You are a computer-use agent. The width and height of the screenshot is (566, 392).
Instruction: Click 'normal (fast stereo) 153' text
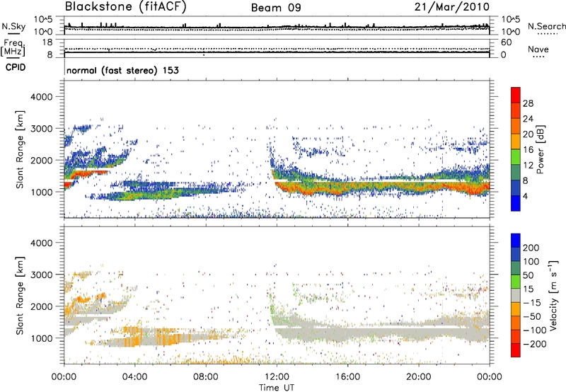pos(122,70)
